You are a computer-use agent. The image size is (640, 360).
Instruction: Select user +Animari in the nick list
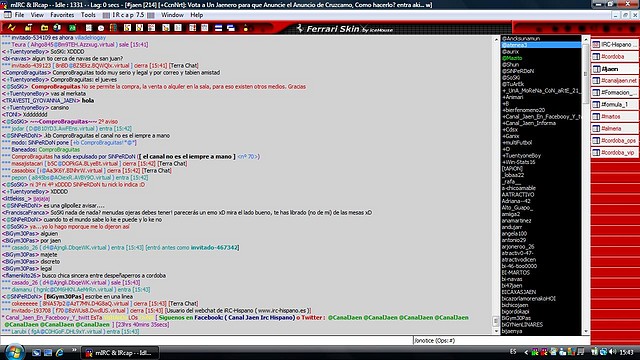pos(513,97)
